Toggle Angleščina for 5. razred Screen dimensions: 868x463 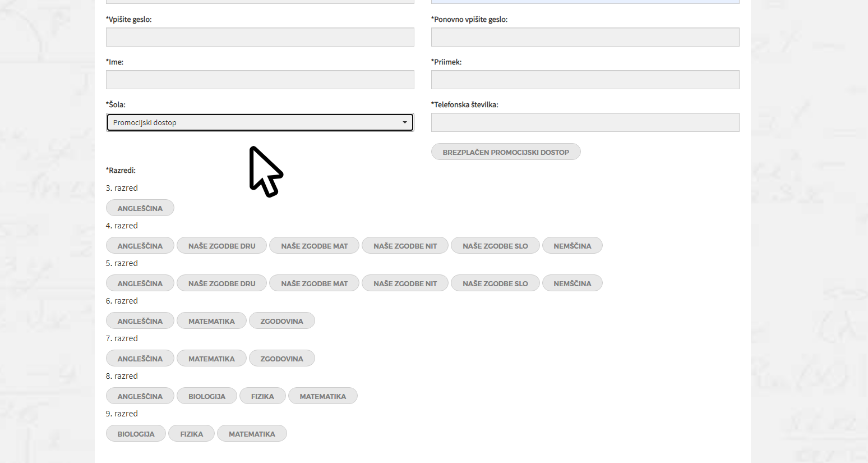140,283
